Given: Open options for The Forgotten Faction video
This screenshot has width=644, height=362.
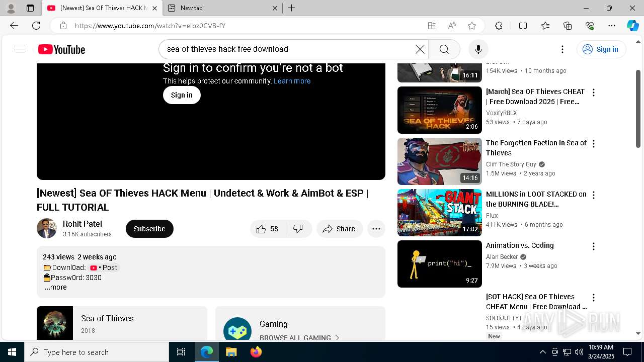Looking at the screenshot, I should coord(594,144).
